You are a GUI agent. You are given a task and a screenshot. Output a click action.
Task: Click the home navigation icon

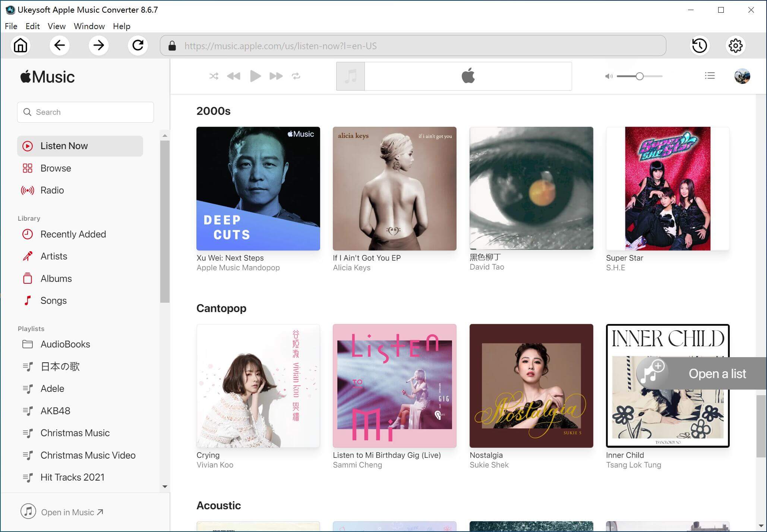21,46
